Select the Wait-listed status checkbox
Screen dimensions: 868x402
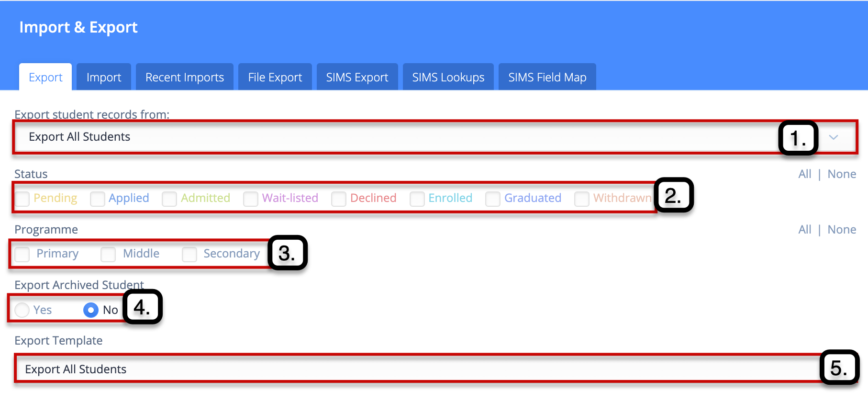[x=251, y=199]
